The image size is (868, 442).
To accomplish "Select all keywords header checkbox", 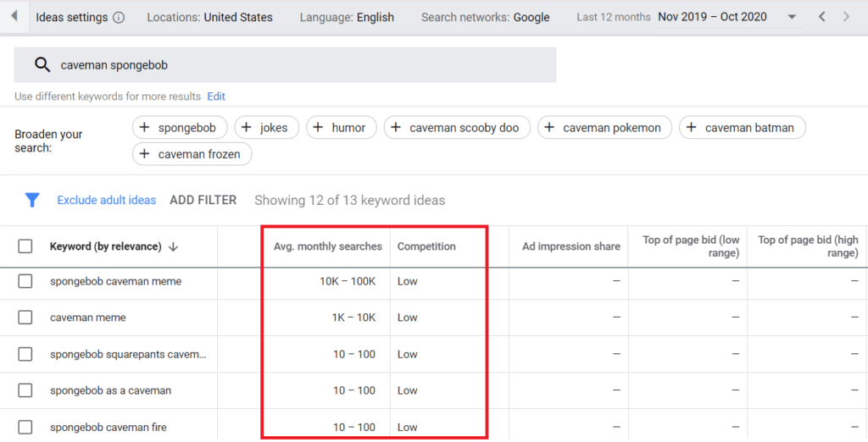I will pos(25,246).
